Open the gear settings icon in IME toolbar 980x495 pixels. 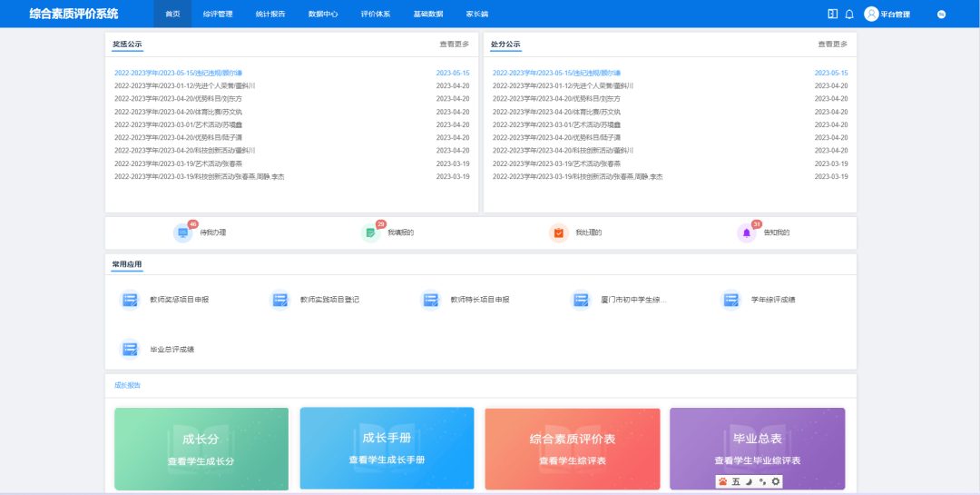[x=776, y=481]
